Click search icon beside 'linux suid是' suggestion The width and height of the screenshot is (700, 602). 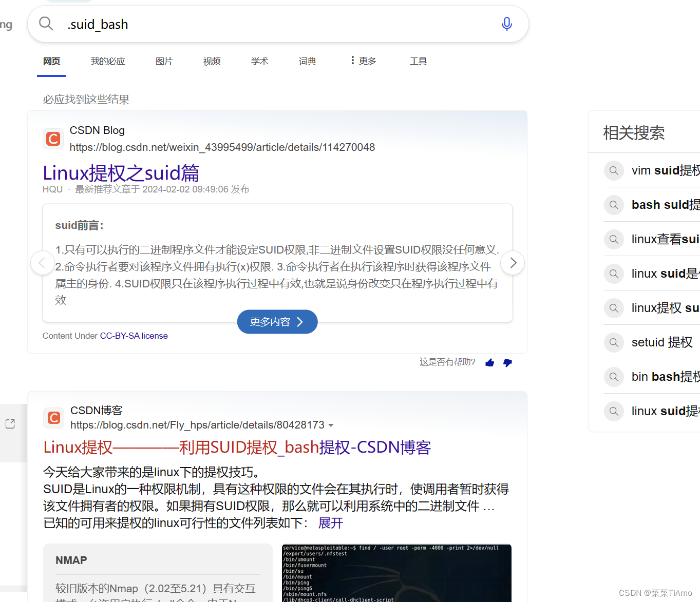click(x=614, y=274)
